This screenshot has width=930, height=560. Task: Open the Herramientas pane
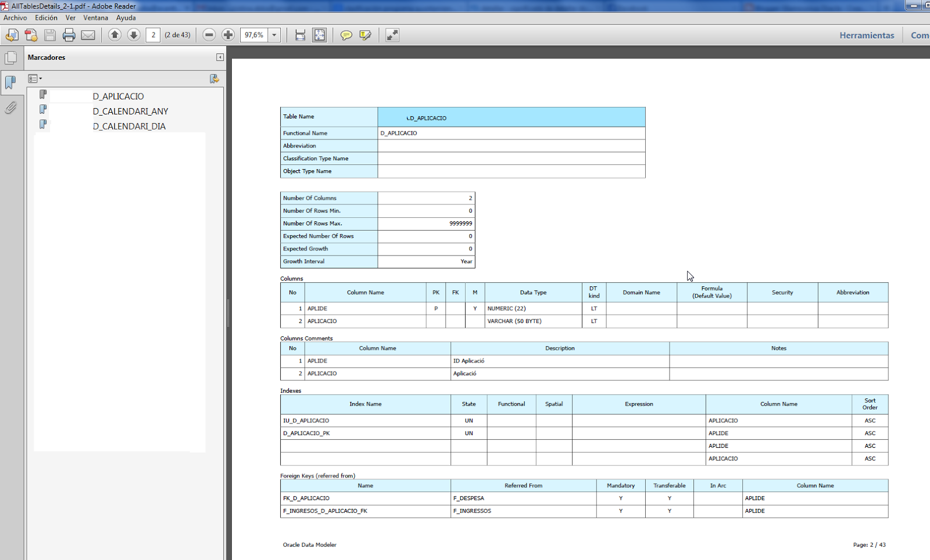(867, 35)
